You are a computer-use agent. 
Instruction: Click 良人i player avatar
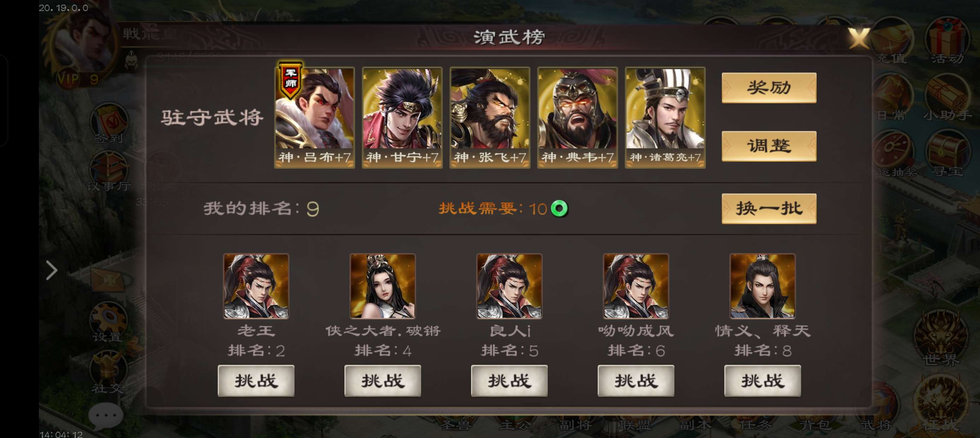click(x=509, y=286)
